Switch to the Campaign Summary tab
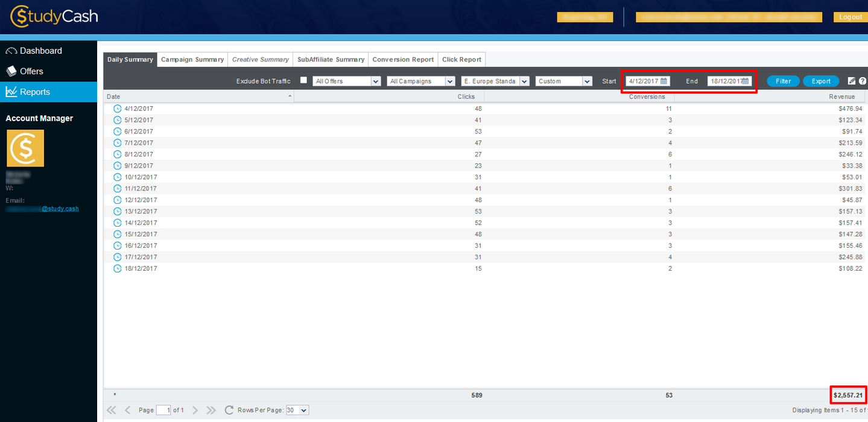The width and height of the screenshot is (868, 422). pos(192,60)
